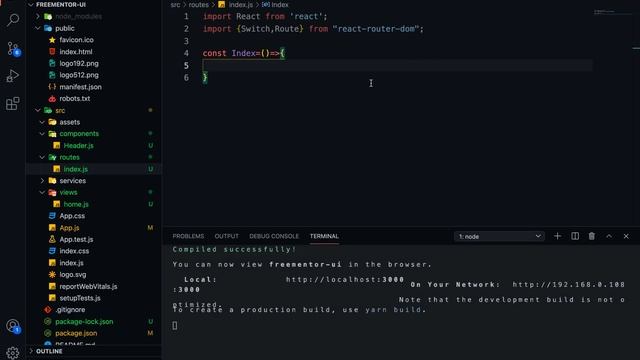Open App.css file

72,216
